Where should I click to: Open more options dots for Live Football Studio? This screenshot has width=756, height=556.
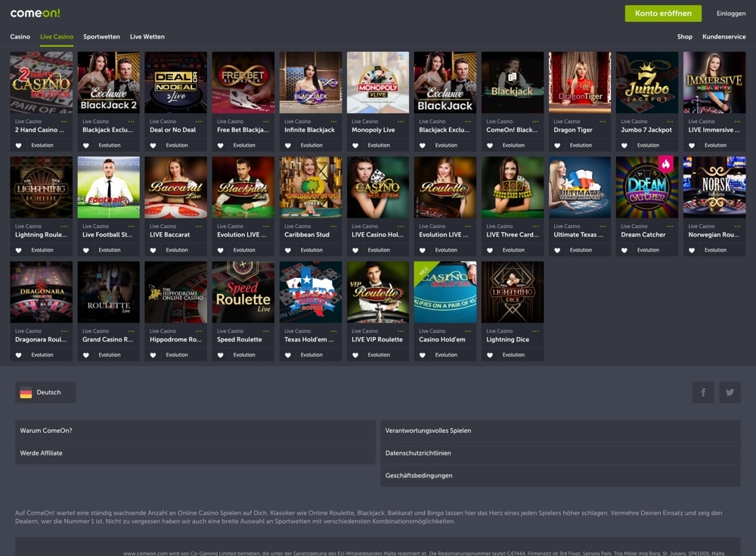point(132,227)
